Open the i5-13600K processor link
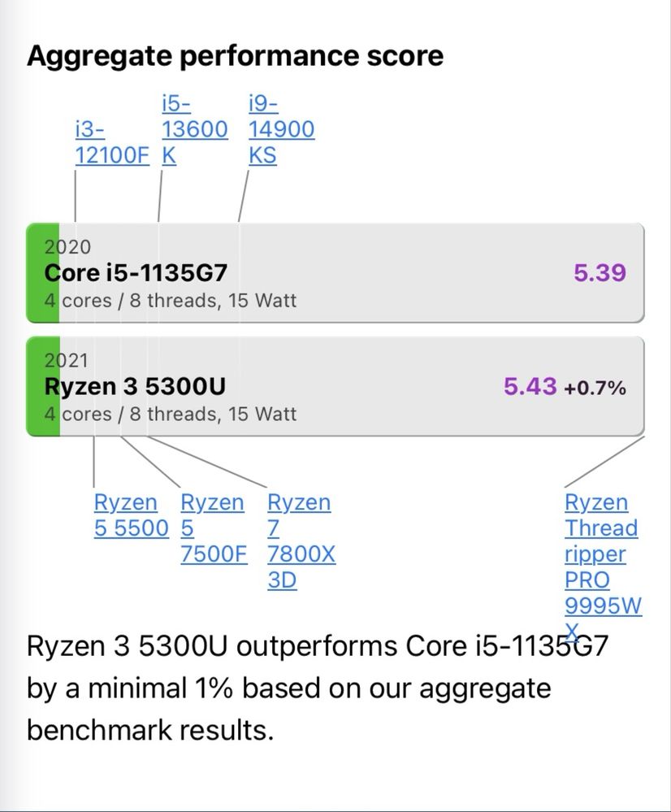Image resolution: width=671 pixels, height=812 pixels. [x=194, y=129]
